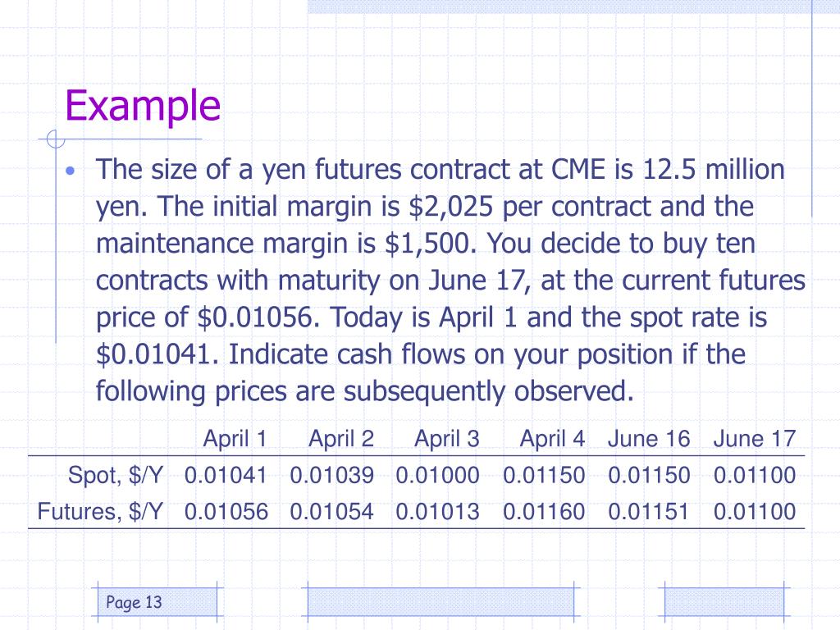Click the empty right footer placeholder box
Screen dimensions: 840x630
pyautogui.click(x=724, y=602)
